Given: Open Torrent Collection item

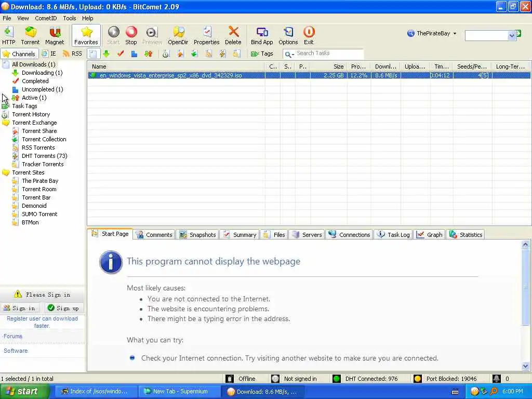Looking at the screenshot, I should tap(44, 139).
